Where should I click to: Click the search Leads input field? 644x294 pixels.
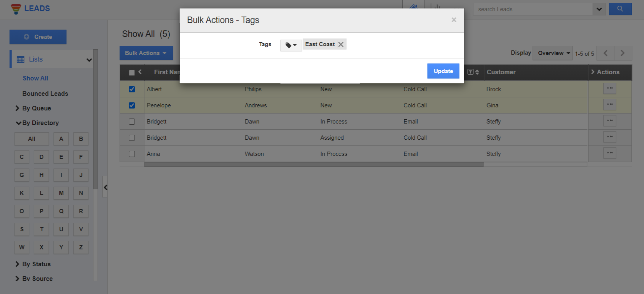(533, 9)
